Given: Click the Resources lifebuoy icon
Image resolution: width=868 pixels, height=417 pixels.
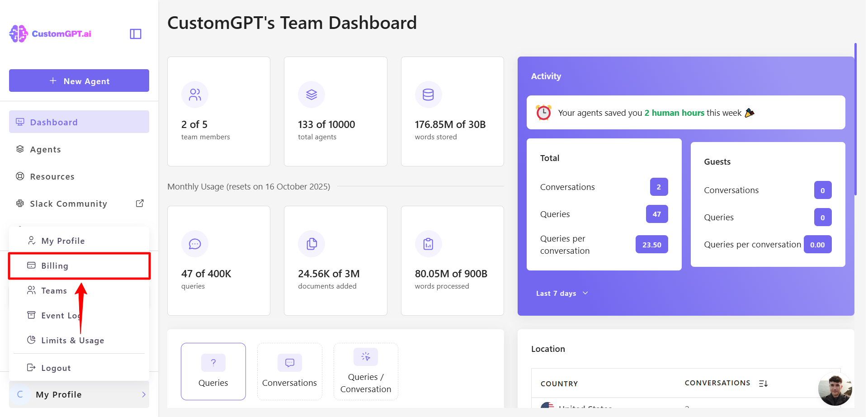Looking at the screenshot, I should coord(20,176).
